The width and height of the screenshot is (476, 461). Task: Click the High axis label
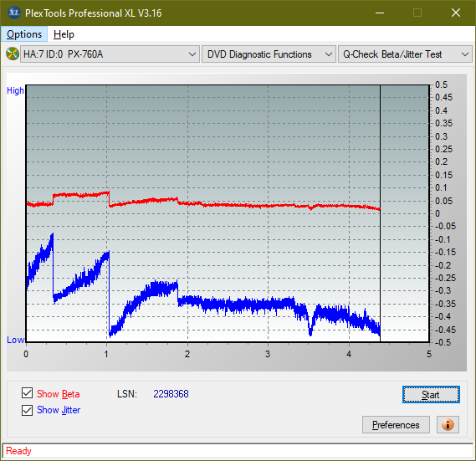pos(15,90)
